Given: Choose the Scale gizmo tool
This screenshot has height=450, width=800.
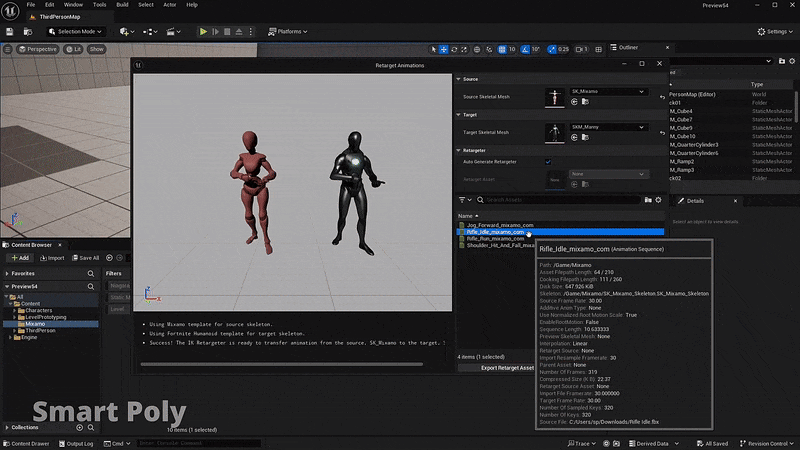Looking at the screenshot, I should point(464,49).
